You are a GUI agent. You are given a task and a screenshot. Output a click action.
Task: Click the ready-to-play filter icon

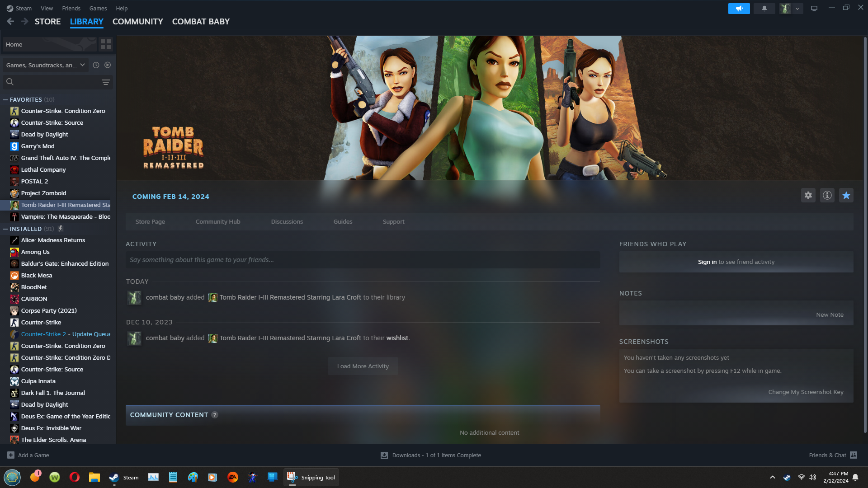click(108, 65)
